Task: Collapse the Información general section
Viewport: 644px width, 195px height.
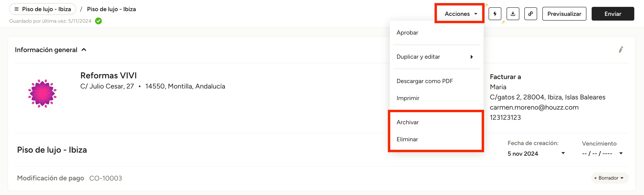Action: 84,50
